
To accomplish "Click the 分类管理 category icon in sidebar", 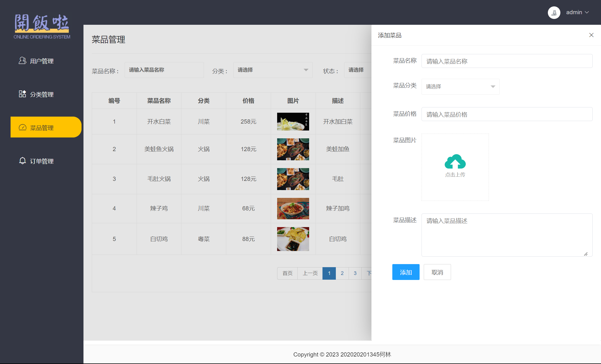I will 23,94.
